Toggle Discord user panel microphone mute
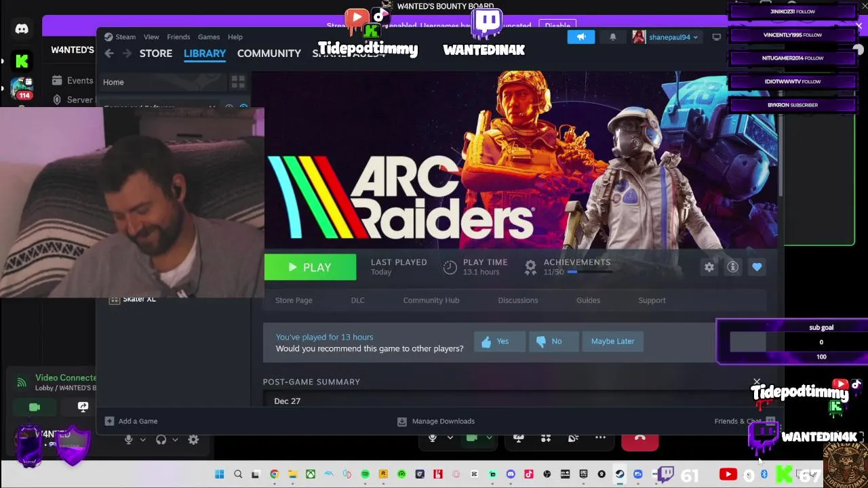The width and height of the screenshot is (868, 488). tap(128, 440)
